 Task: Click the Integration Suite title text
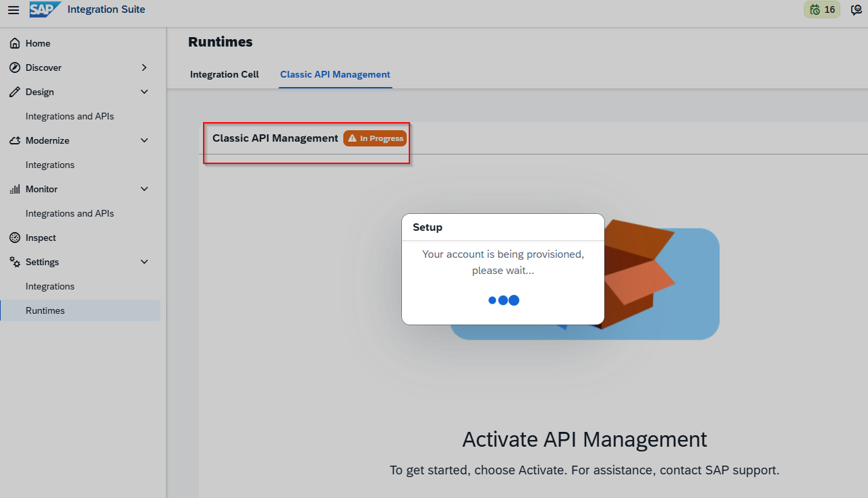tap(106, 9)
